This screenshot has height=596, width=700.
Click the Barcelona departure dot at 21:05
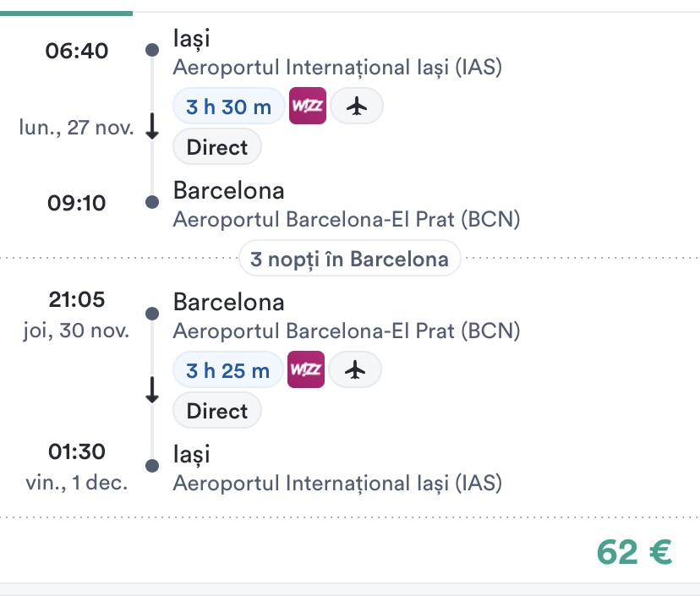point(152,314)
